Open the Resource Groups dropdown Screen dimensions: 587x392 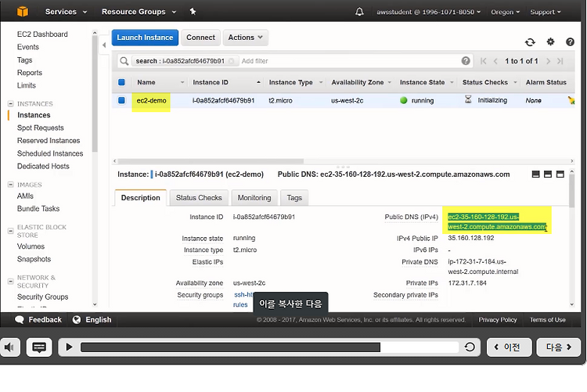139,12
